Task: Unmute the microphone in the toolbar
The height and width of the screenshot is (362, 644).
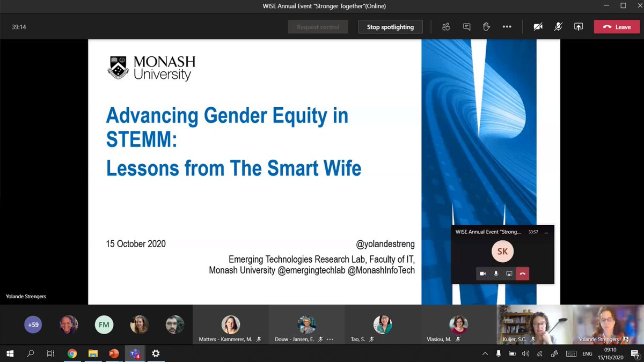Action: click(x=558, y=27)
